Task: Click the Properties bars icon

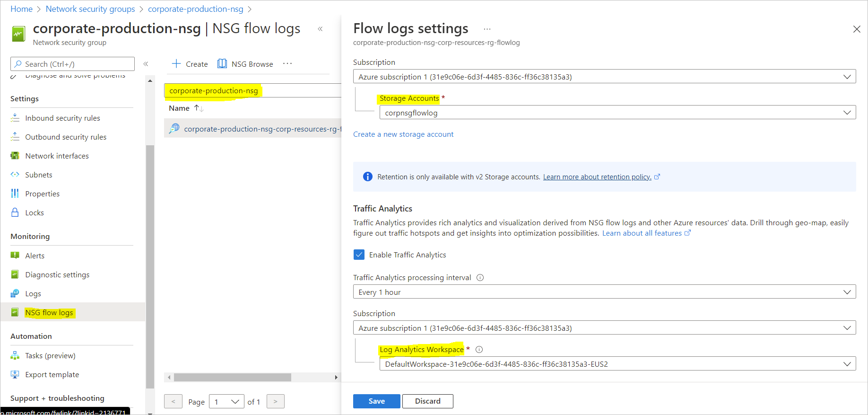Action: click(15, 194)
